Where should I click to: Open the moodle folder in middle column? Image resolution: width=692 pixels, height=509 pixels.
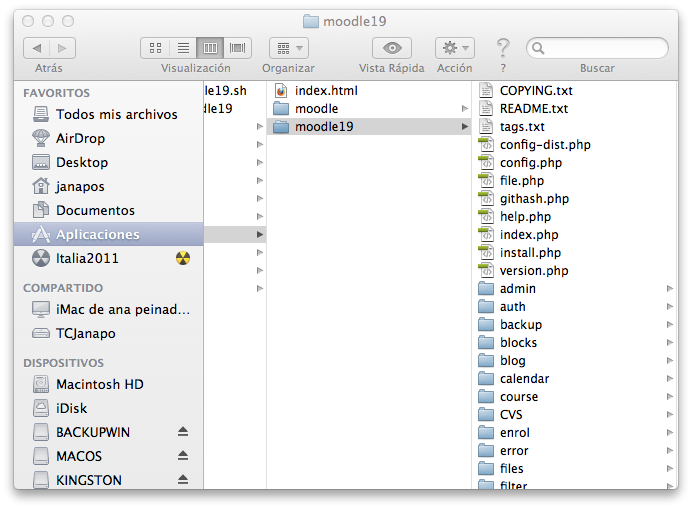pyautogui.click(x=316, y=108)
